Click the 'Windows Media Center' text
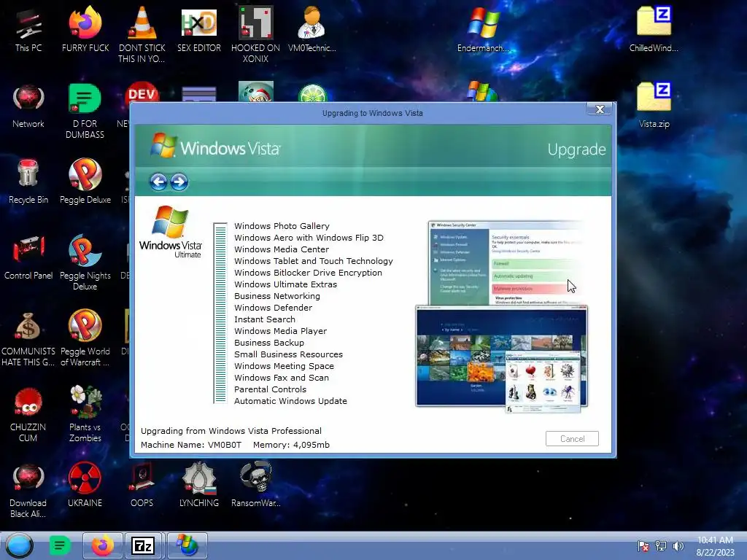747x560 pixels. point(282,249)
